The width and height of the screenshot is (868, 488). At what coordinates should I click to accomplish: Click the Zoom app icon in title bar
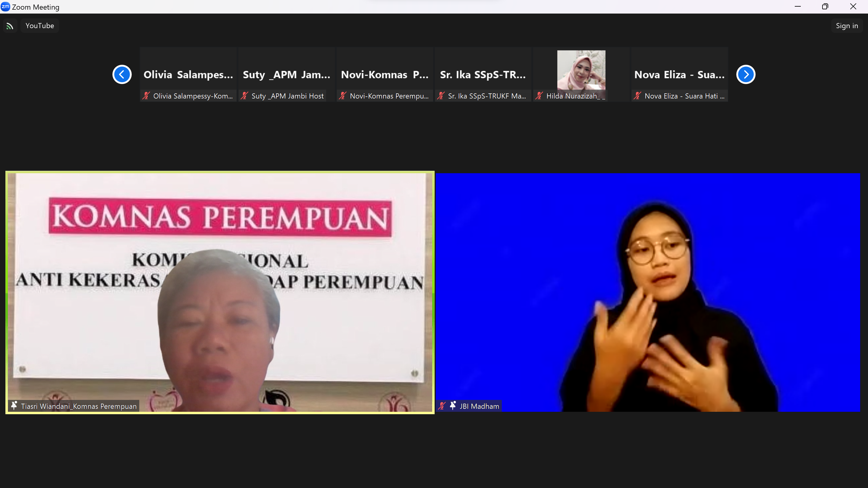[x=5, y=7]
